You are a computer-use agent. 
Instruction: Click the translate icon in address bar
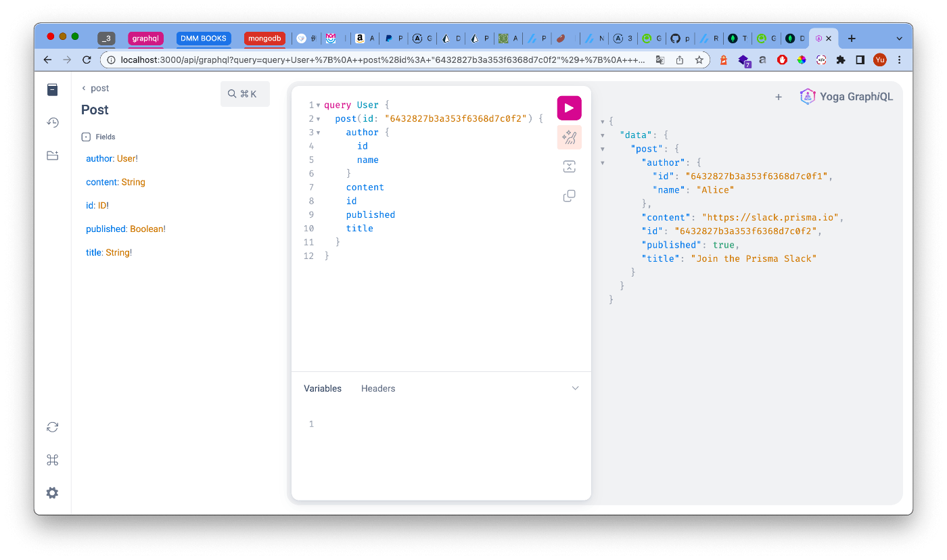pyautogui.click(x=660, y=60)
